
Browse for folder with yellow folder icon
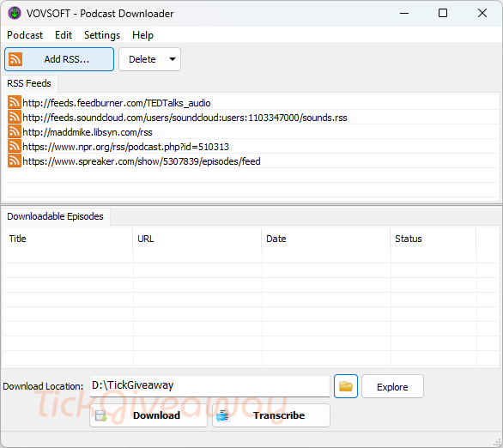(x=346, y=386)
